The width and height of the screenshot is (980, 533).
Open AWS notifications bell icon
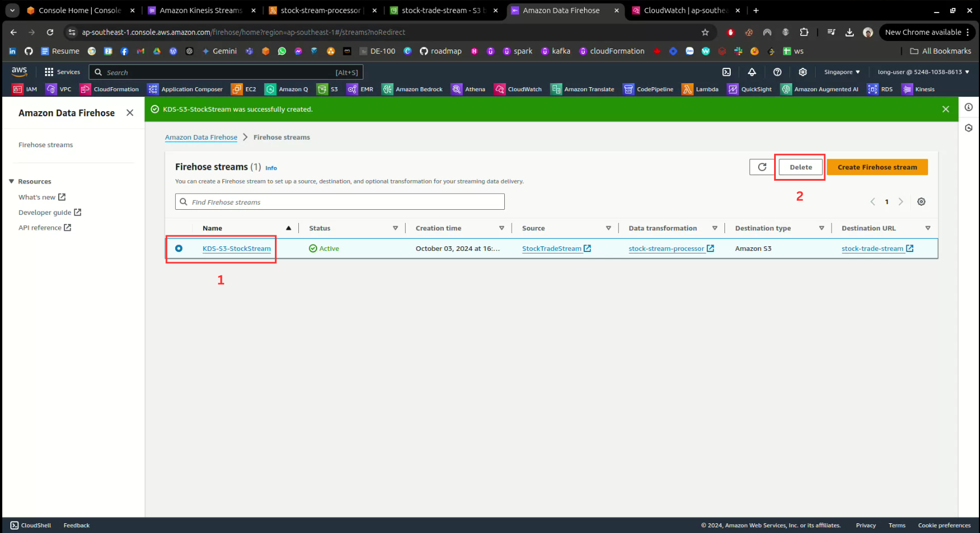752,72
